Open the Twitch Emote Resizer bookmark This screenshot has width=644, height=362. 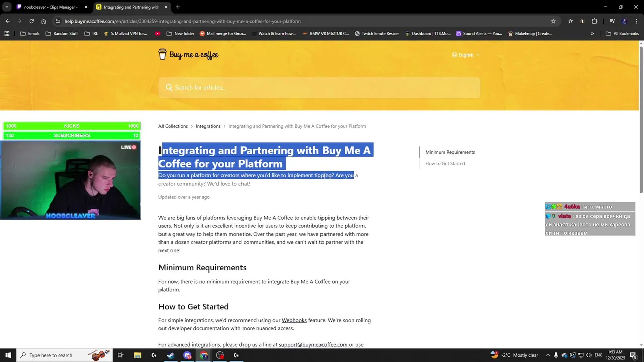[x=377, y=34]
